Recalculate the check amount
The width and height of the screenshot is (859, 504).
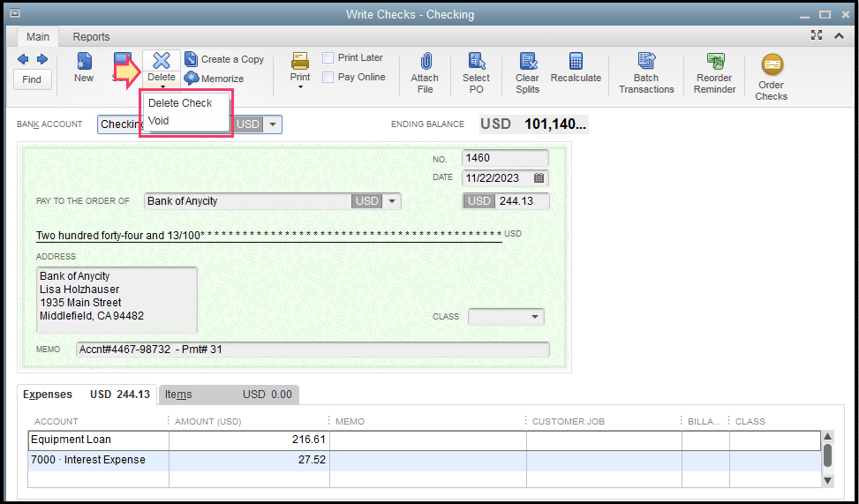(576, 68)
